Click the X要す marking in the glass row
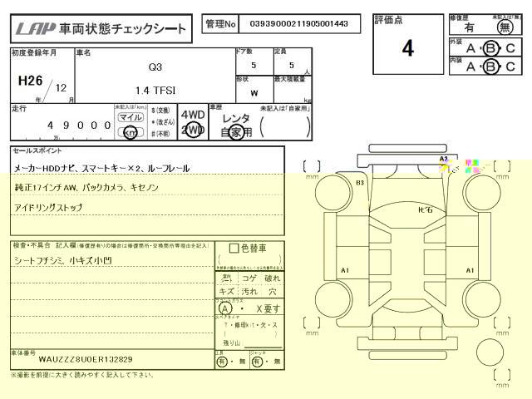Image resolution: width=532 pixels, height=399 pixels. click(268, 307)
